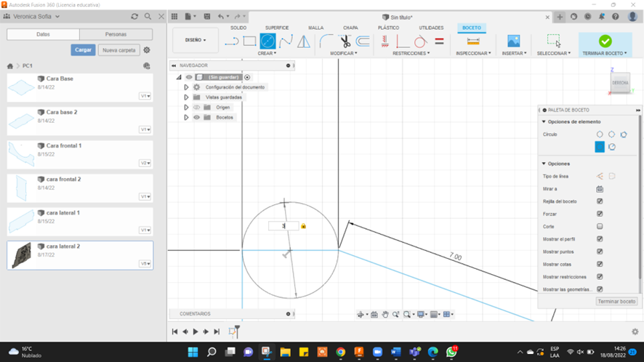644x362 pixels.
Task: Enable the Corte checkbox
Action: 600,226
